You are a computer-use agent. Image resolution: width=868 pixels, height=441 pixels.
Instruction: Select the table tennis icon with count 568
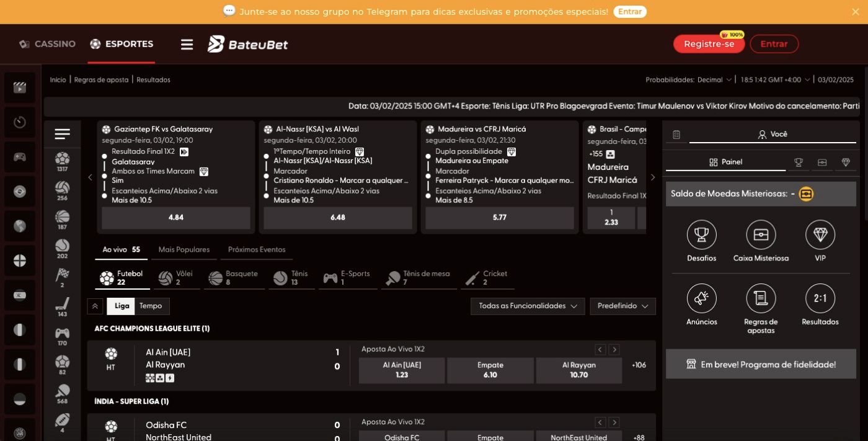(x=62, y=394)
